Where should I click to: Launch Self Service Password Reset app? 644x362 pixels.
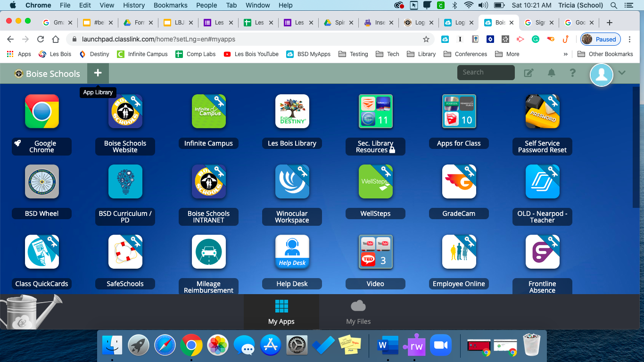(x=543, y=111)
